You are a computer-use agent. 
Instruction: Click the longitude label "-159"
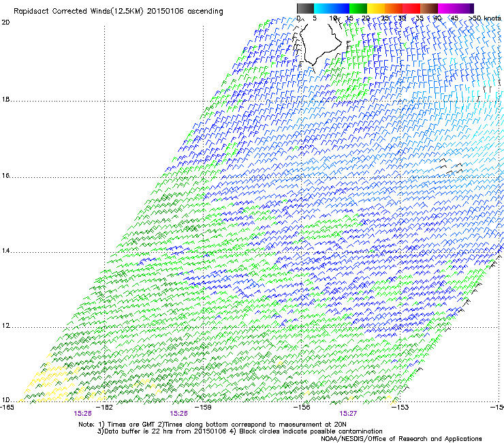203,408
